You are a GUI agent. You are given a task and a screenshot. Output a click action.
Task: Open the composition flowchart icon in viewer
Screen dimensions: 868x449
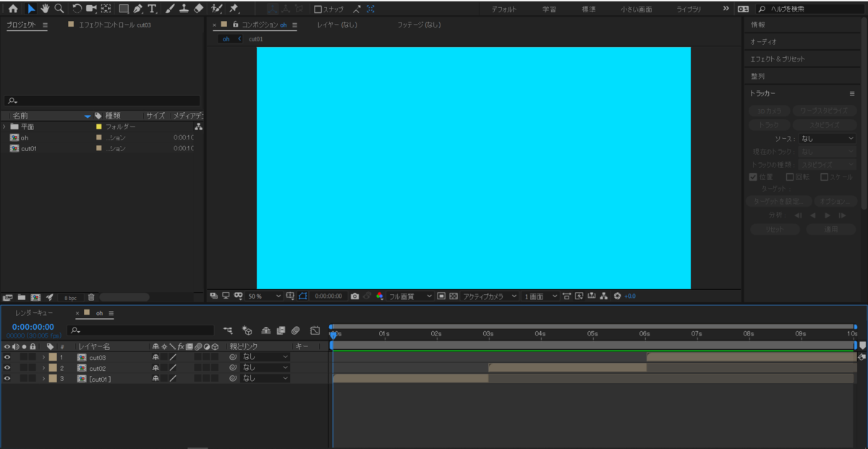pyautogui.click(x=604, y=296)
